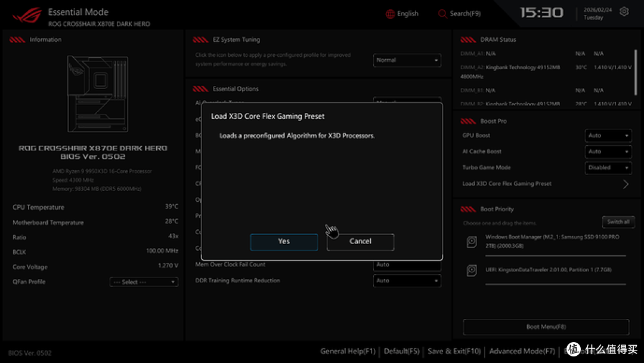Open General Help(F1)
644x363 pixels.
tap(348, 351)
